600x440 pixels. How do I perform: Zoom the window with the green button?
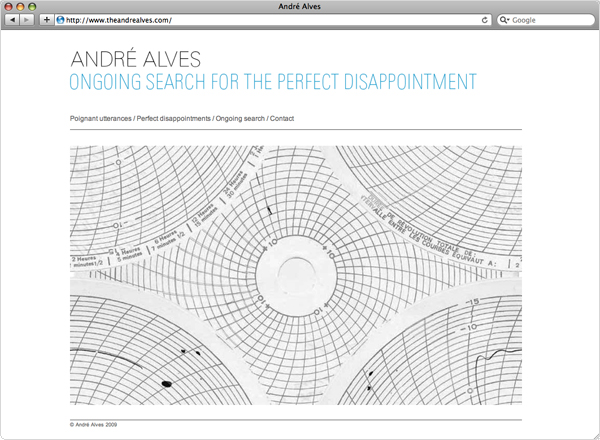[32, 7]
